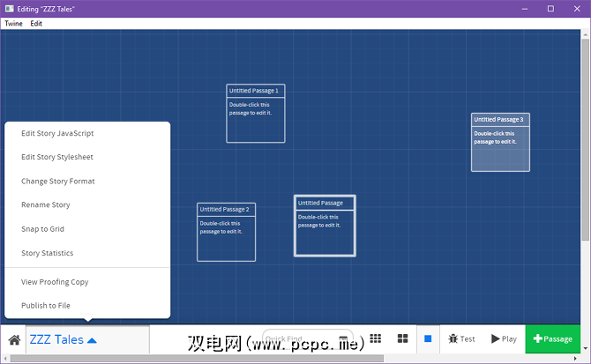
Task: Select the Untitled Passage 2 box
Action: click(226, 232)
